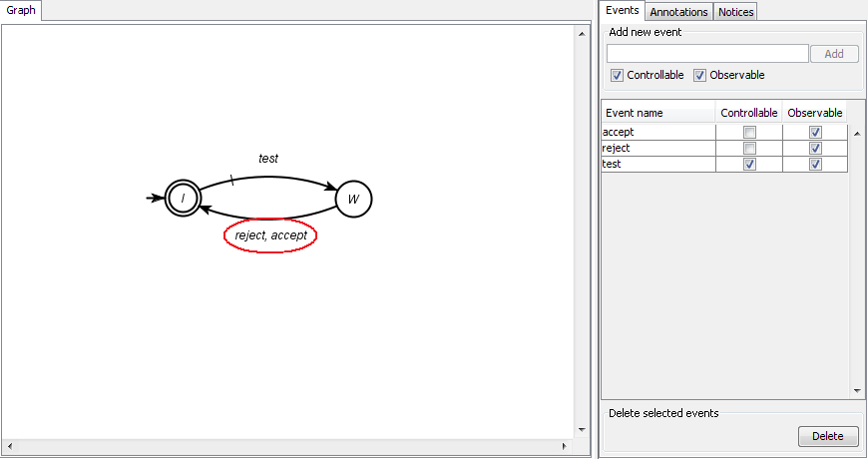The height and width of the screenshot is (459, 868).
Task: Select state node I in the graph
Action: (x=183, y=199)
